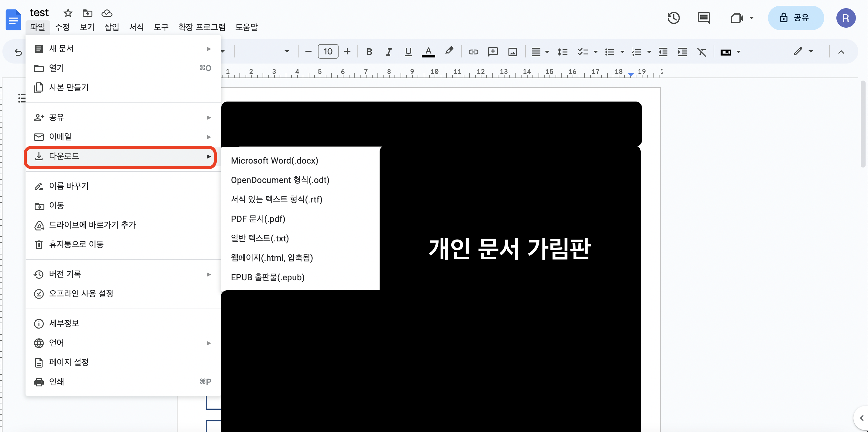This screenshot has width=868, height=432.
Task: Click the insert image icon
Action: click(512, 52)
